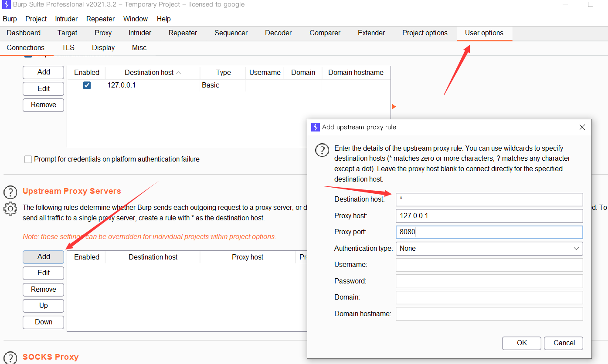The width and height of the screenshot is (608, 364).
Task: Select the User options tab
Action: 484,33
